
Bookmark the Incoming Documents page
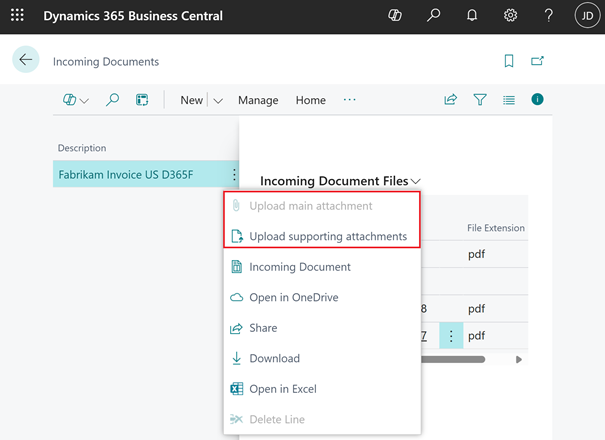coord(509,61)
